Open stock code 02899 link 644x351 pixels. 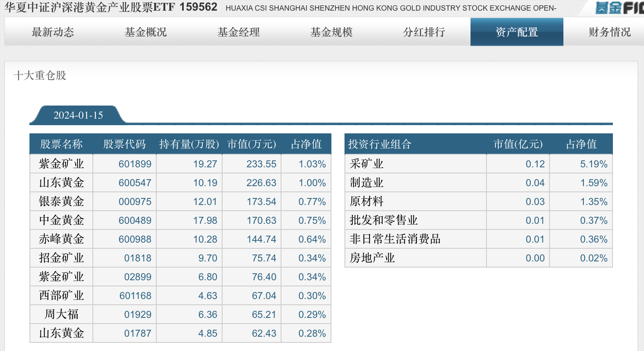pyautogui.click(x=137, y=277)
